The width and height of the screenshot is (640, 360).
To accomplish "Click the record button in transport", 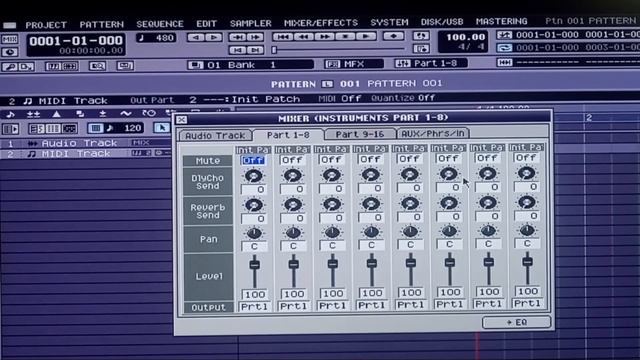I will point(393,36).
